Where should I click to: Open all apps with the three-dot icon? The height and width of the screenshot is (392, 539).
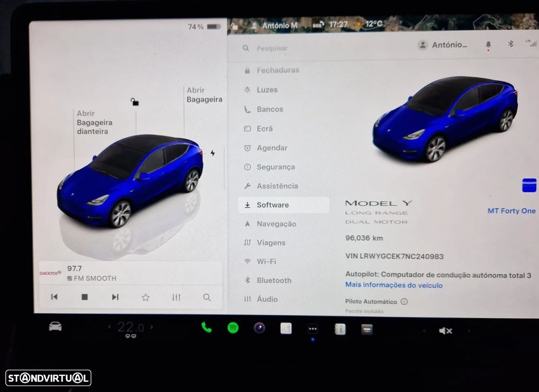[x=313, y=329]
